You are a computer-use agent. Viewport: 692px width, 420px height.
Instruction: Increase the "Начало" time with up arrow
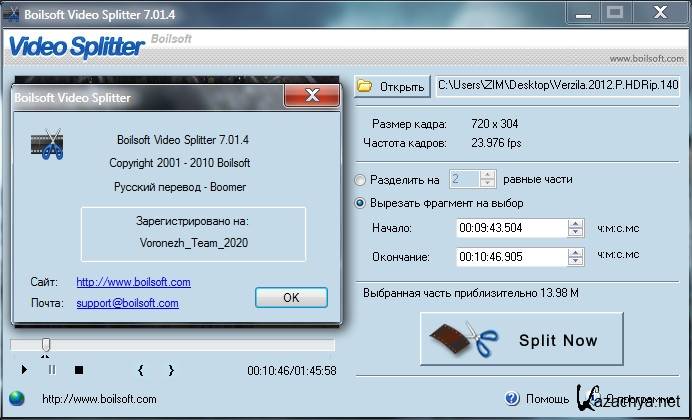(x=575, y=223)
